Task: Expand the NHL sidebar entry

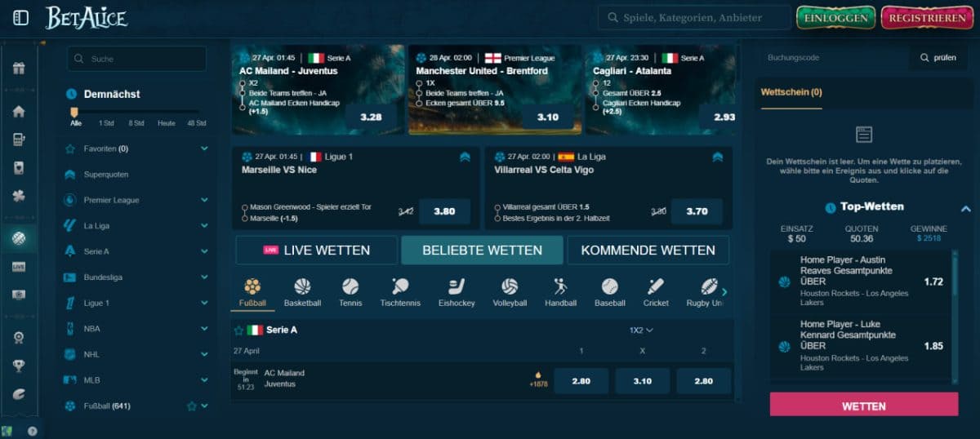Action: [x=204, y=354]
